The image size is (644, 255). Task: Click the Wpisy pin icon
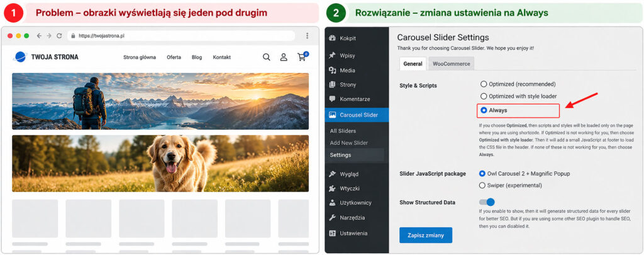(x=333, y=55)
